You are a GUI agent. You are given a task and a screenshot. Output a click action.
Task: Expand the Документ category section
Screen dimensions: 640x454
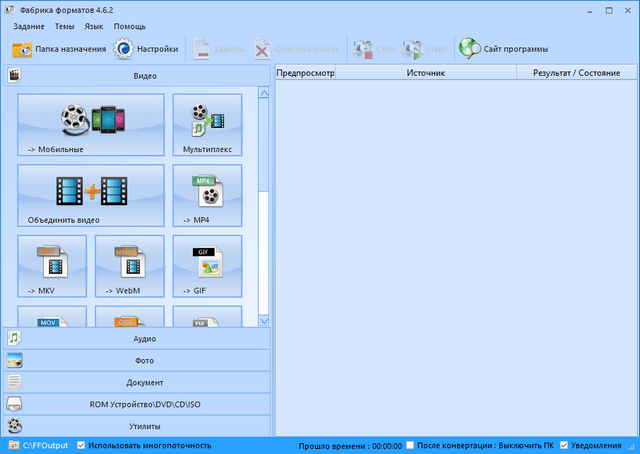[137, 382]
